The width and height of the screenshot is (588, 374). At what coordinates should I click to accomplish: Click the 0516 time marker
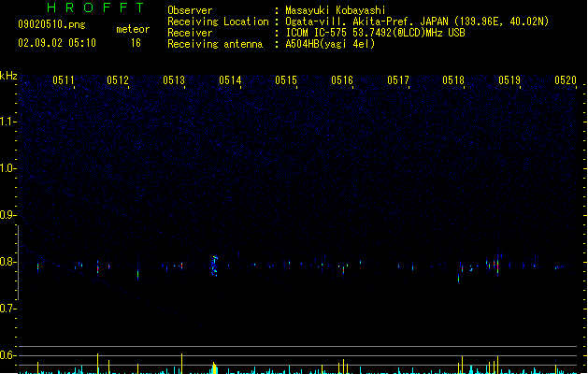(342, 80)
